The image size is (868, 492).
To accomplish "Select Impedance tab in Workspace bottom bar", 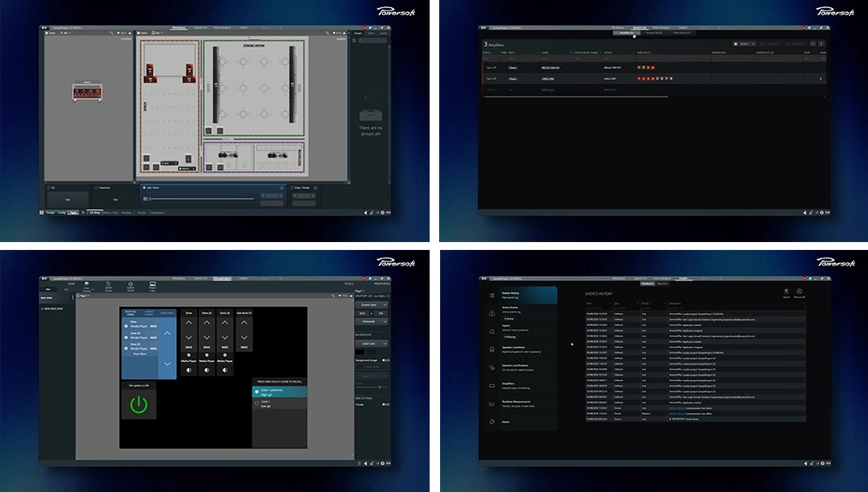I will click(x=157, y=213).
